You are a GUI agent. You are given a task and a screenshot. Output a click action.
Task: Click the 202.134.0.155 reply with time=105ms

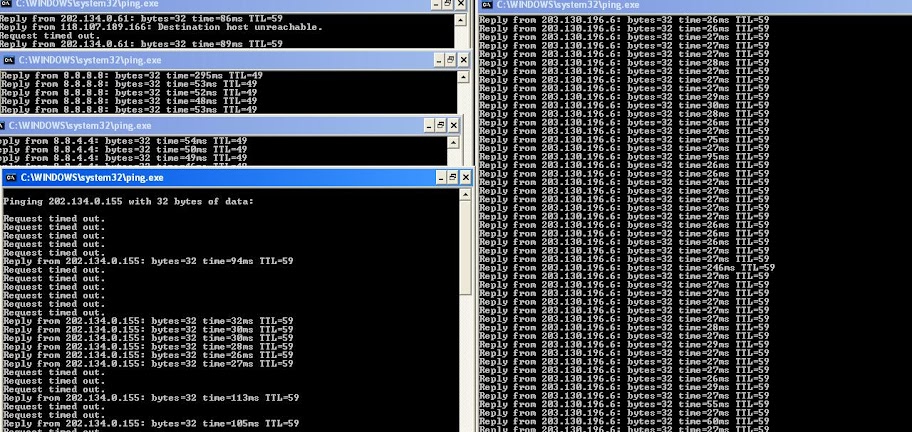pyautogui.click(x=151, y=424)
